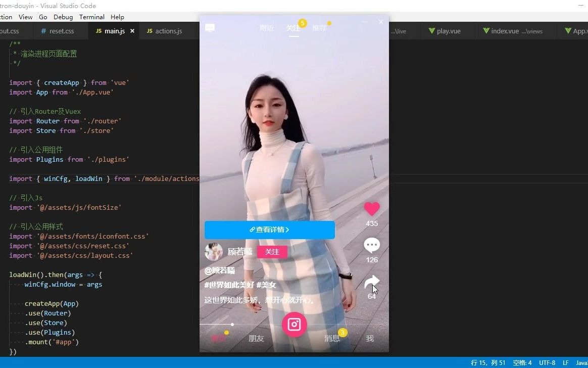
Task: Seek the video using the progress slider
Action: click(x=232, y=325)
